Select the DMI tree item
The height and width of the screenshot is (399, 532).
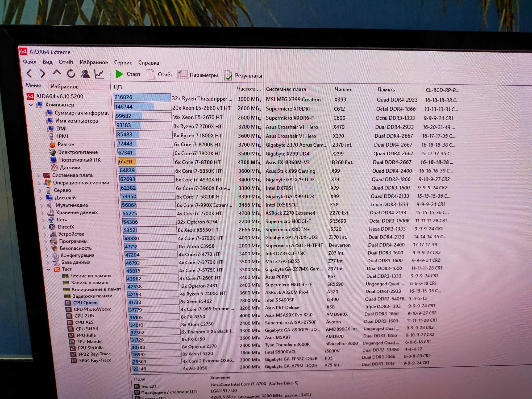57,128
